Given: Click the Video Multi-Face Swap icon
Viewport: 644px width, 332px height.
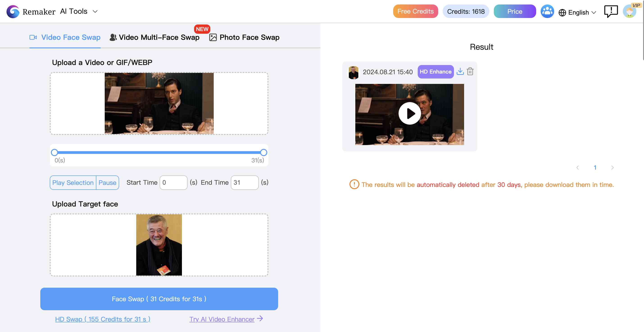Looking at the screenshot, I should tap(112, 37).
